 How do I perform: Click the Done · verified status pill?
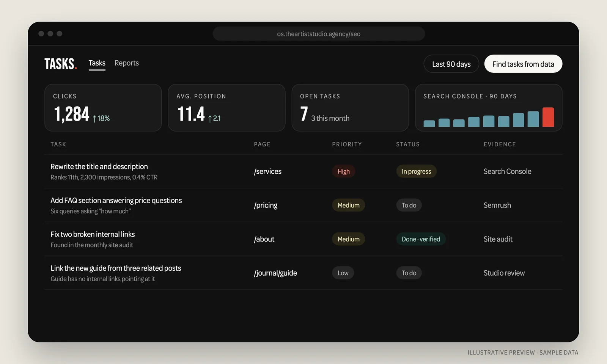click(x=421, y=239)
